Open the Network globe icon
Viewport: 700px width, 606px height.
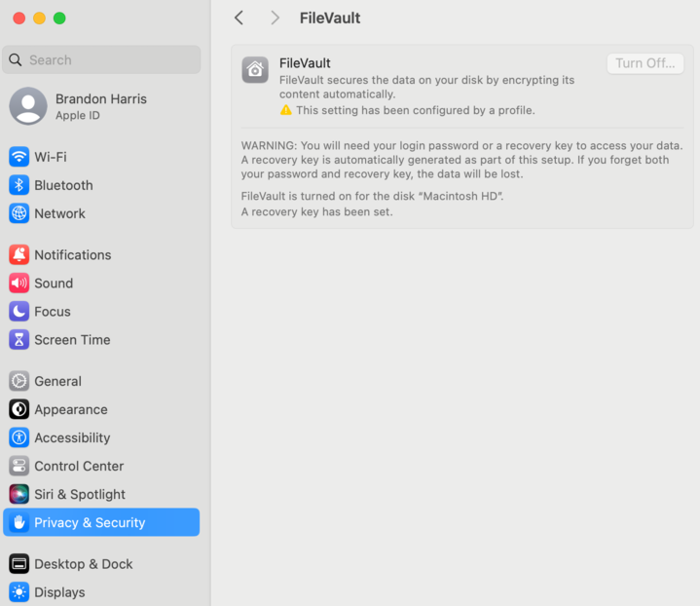point(18,213)
